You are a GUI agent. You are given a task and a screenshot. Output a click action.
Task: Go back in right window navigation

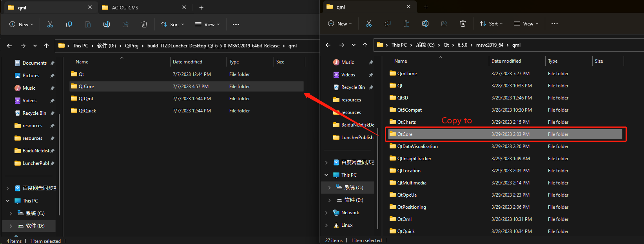328,45
